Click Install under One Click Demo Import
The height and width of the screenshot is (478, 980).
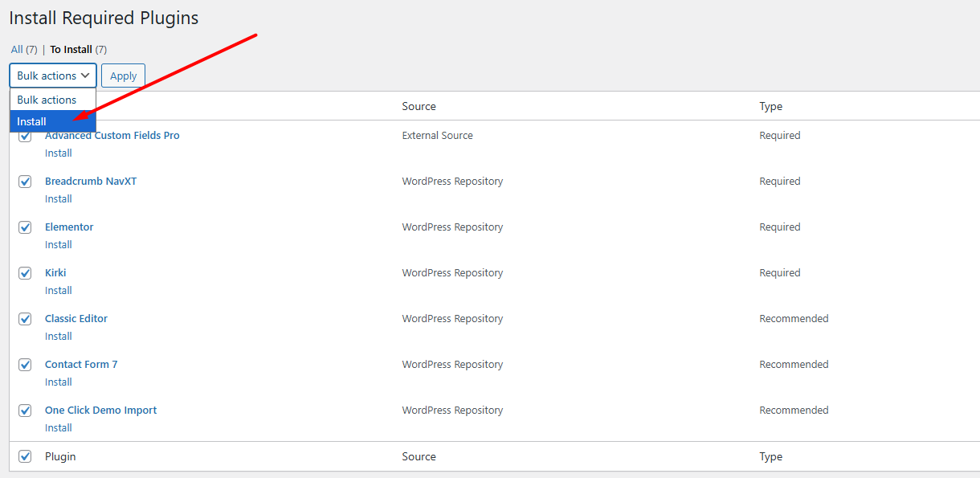[58, 428]
